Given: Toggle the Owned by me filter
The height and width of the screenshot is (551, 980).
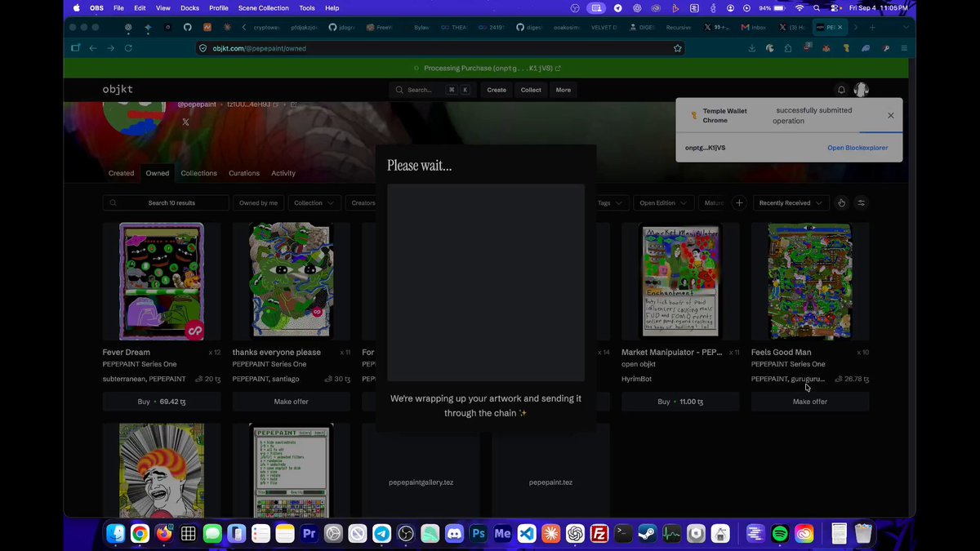Looking at the screenshot, I should (x=259, y=202).
